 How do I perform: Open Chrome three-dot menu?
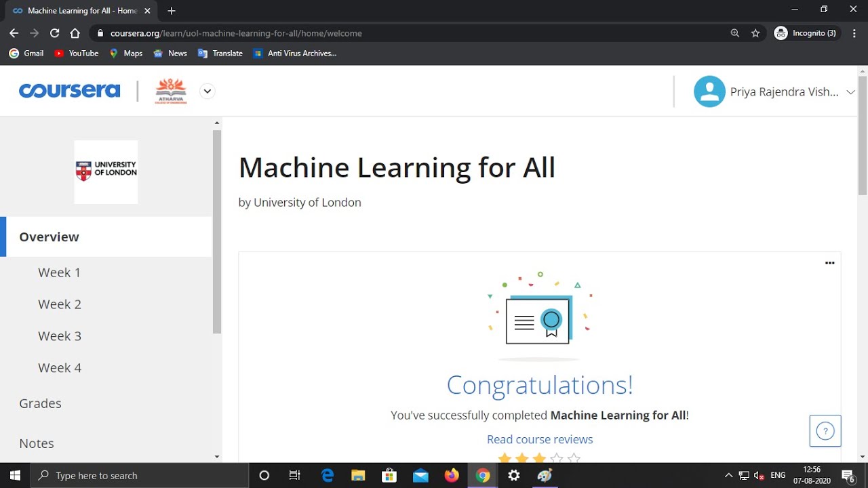854,33
